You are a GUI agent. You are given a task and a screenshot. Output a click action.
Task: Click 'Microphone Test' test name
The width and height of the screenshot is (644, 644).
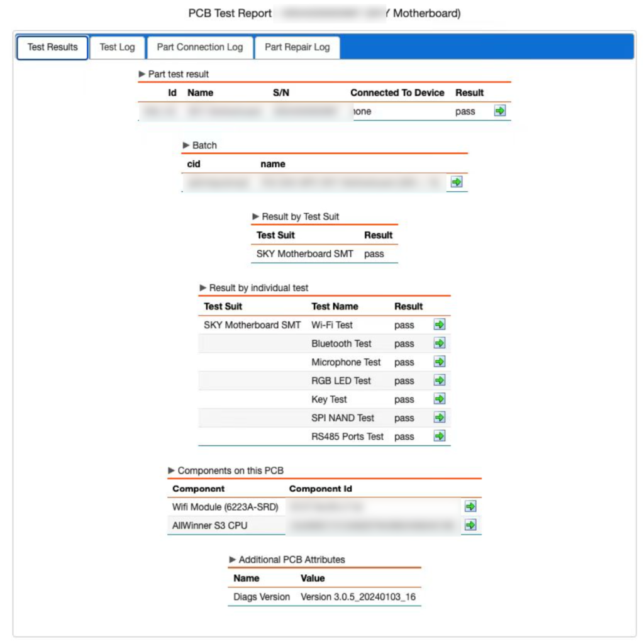346,362
